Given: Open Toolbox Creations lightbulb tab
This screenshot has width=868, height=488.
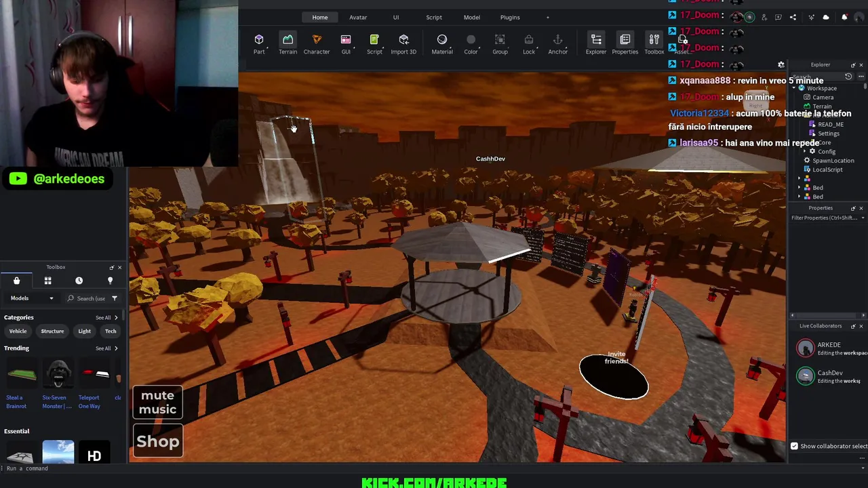Looking at the screenshot, I should click(x=110, y=281).
